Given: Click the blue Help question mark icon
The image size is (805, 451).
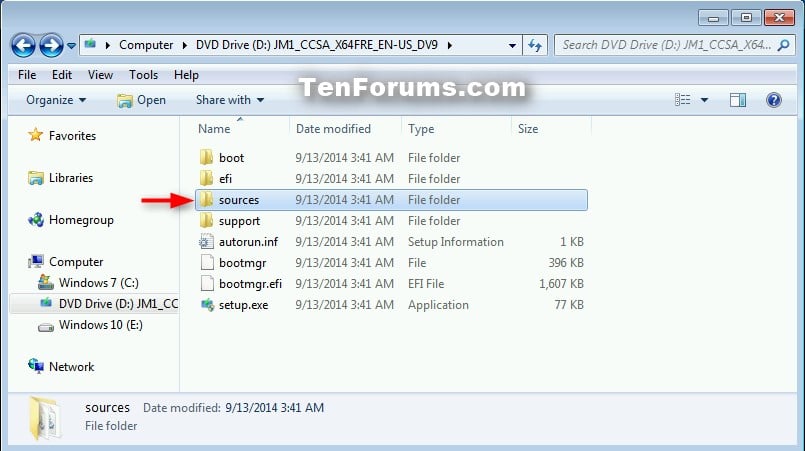Looking at the screenshot, I should [x=774, y=100].
